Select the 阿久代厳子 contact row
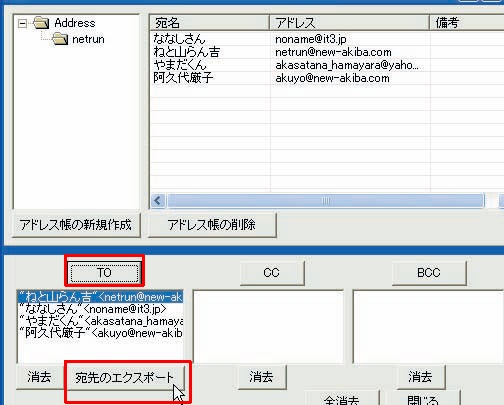 327,78
